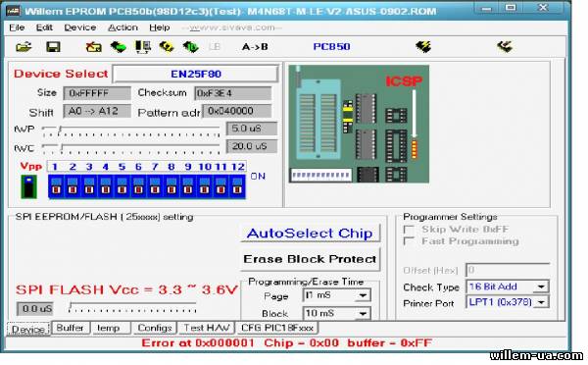Viewport: 588px width, 365px height.
Task: Click the error status bar message
Action: pyautogui.click(x=286, y=342)
